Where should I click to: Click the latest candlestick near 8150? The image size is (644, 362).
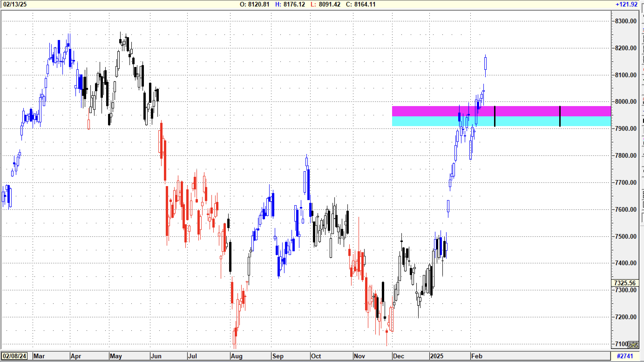485,64
